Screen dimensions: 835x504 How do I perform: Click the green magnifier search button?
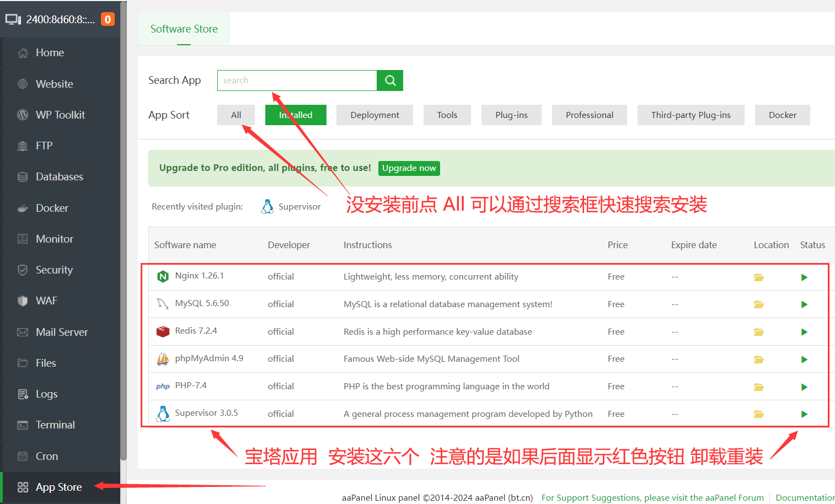(x=390, y=81)
